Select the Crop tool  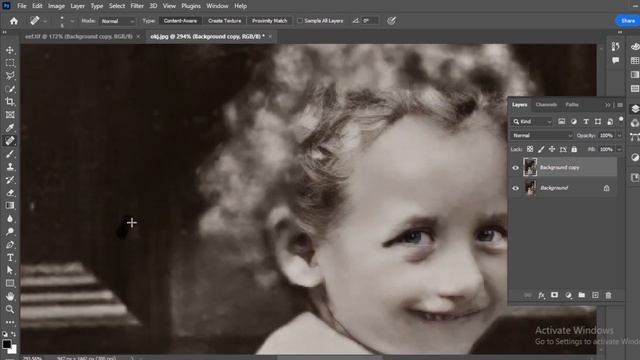[x=10, y=102]
